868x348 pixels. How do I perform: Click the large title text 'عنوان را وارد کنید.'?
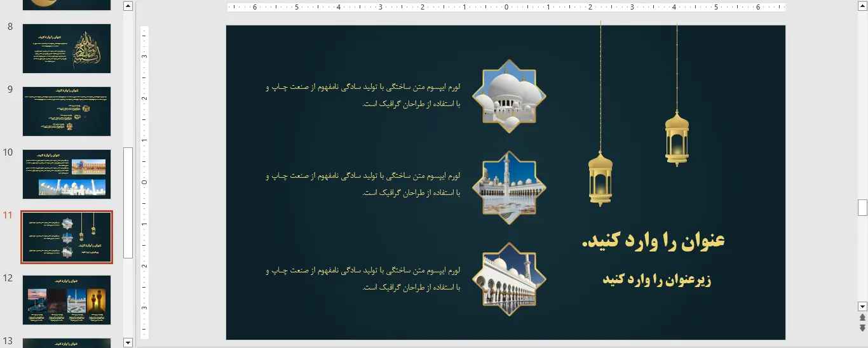(x=653, y=241)
